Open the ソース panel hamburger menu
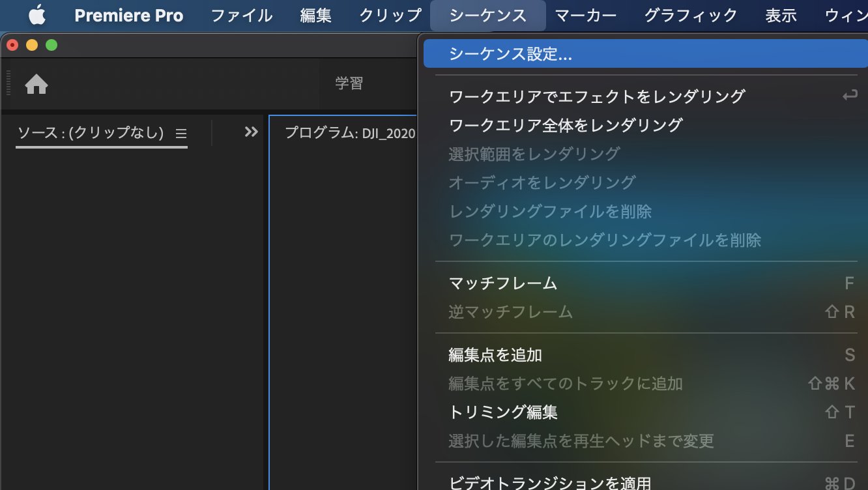The height and width of the screenshot is (490, 868). [x=181, y=134]
